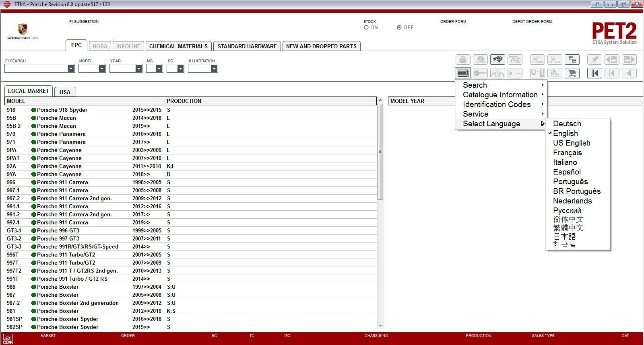Choose English language
This screenshot has height=345, width=644.
tap(578, 133)
